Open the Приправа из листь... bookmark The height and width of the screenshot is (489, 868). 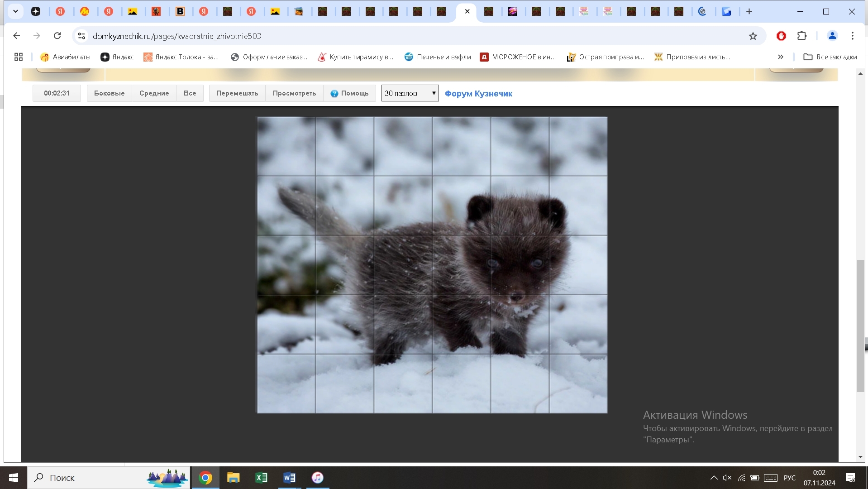[692, 57]
